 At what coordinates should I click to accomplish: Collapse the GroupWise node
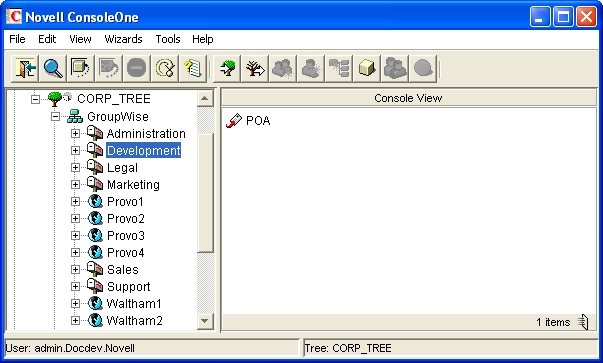[x=56, y=116]
